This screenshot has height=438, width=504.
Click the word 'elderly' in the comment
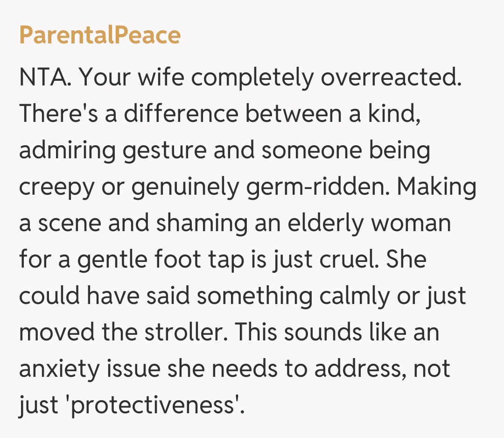coord(327,224)
